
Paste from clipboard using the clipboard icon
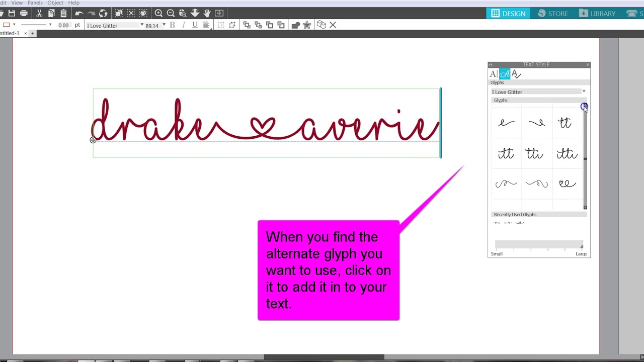click(63, 13)
